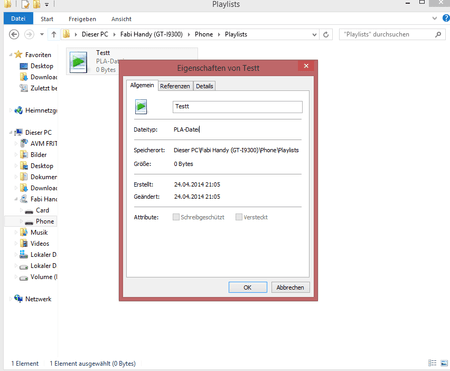450x371 pixels.
Task: Click the playlist icon in properties dialog
Action: point(141,107)
